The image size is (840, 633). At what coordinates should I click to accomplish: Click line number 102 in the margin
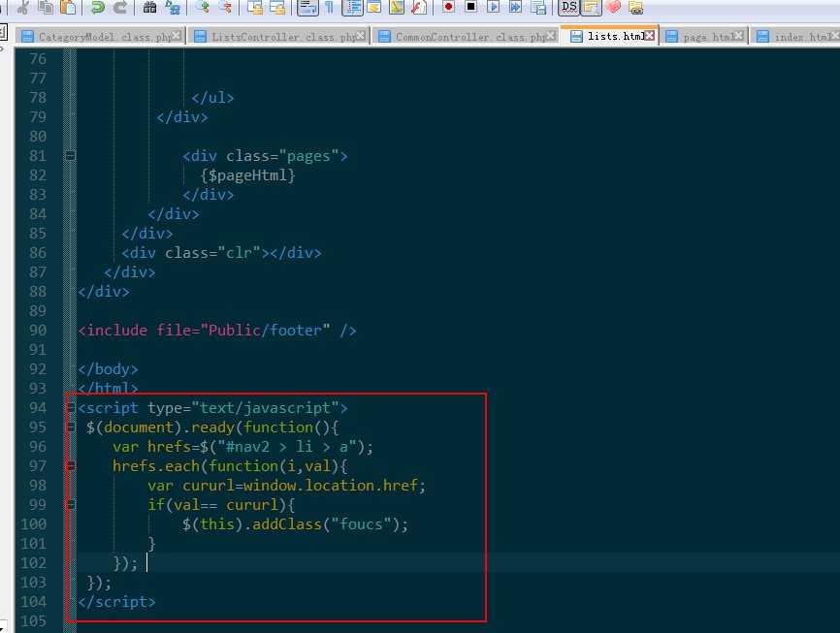(x=33, y=563)
